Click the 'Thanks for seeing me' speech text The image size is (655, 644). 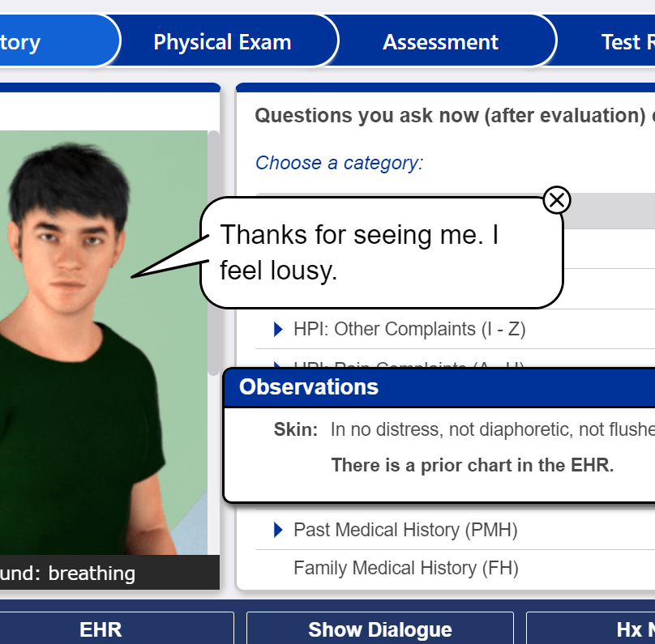point(359,252)
